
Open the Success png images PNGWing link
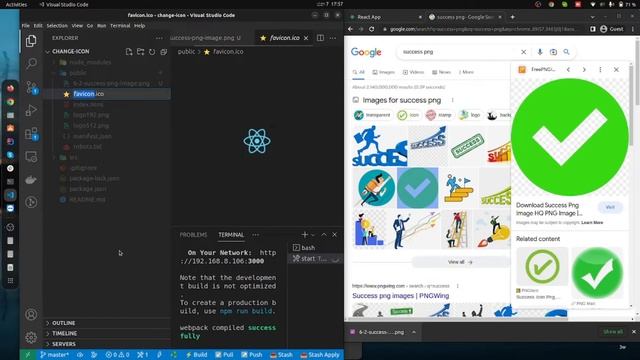(x=400, y=296)
